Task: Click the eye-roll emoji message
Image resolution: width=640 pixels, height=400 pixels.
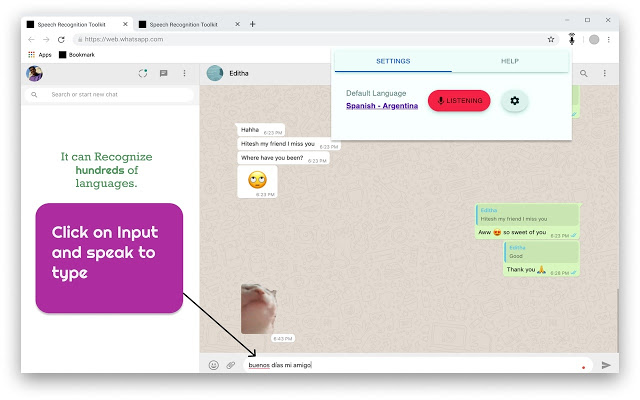Action: (x=257, y=182)
